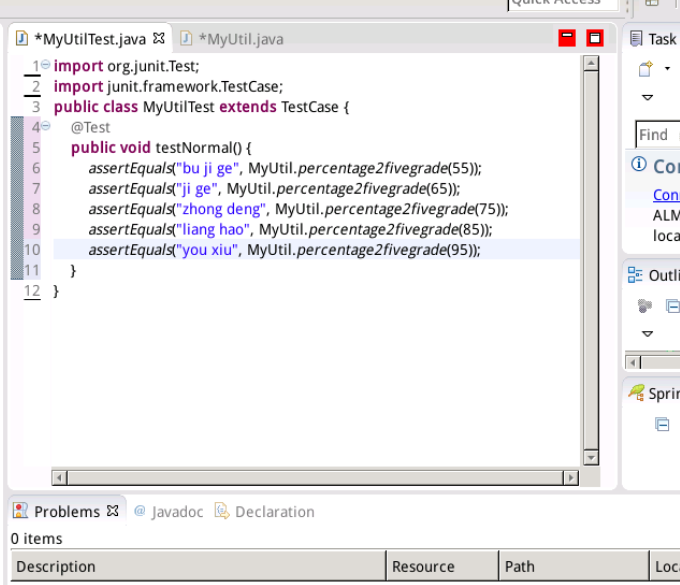Click the New Task icon in Task List

pos(646,69)
